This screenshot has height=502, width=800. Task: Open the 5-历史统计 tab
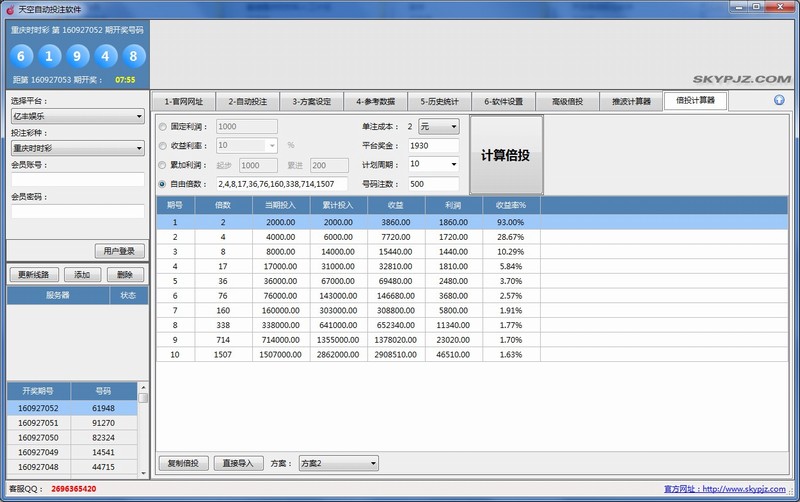(x=438, y=101)
